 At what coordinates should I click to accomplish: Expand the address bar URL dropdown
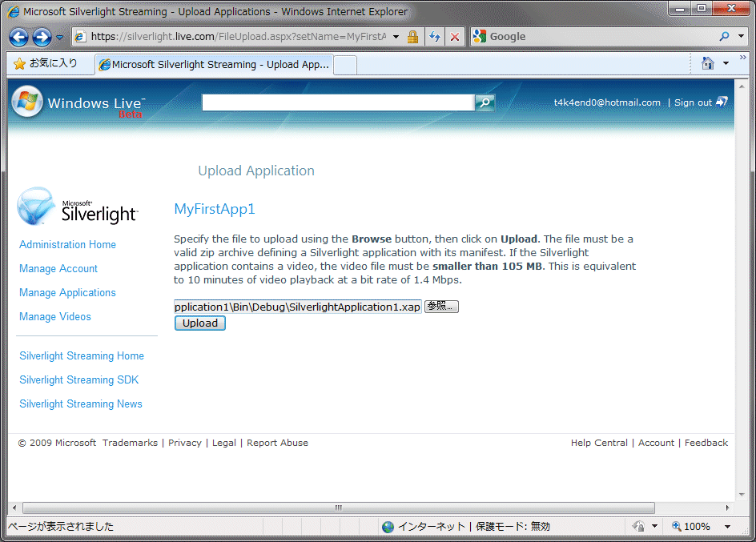(x=396, y=37)
